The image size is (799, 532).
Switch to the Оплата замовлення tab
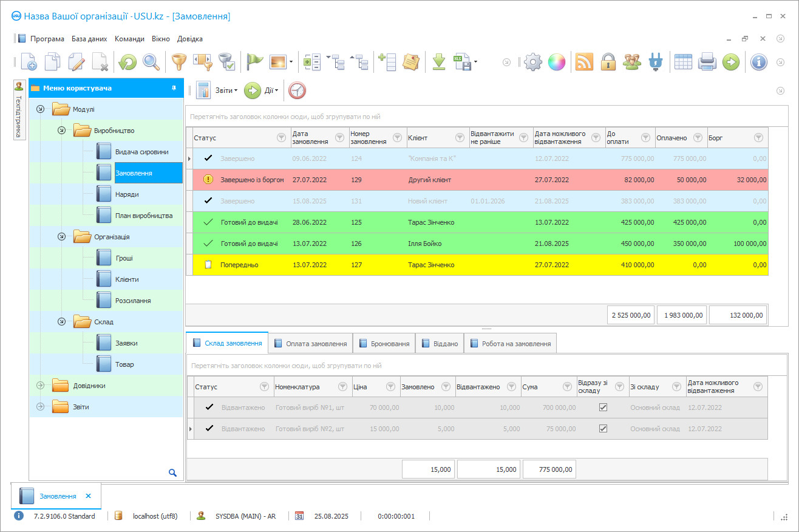[x=310, y=343]
